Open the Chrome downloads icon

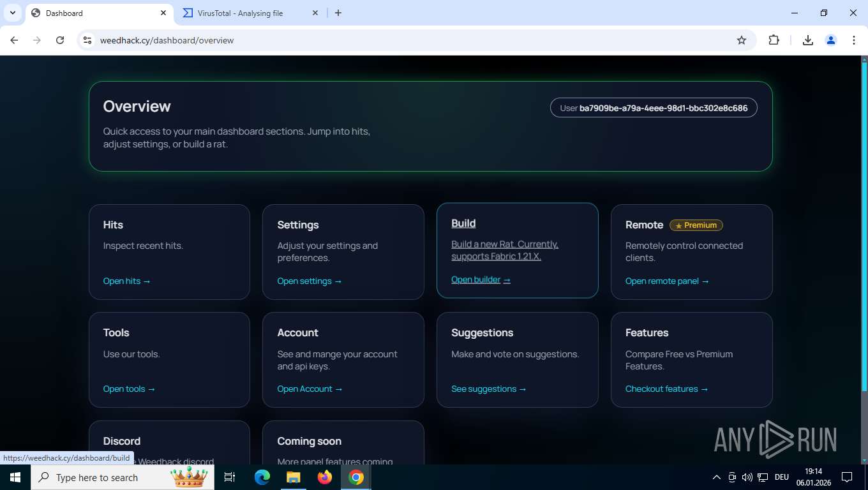point(807,40)
